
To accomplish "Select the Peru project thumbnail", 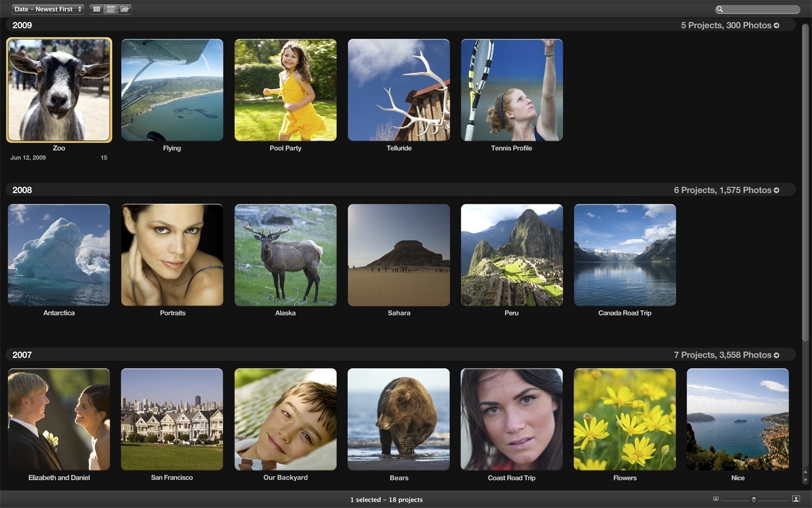I will 511,255.
